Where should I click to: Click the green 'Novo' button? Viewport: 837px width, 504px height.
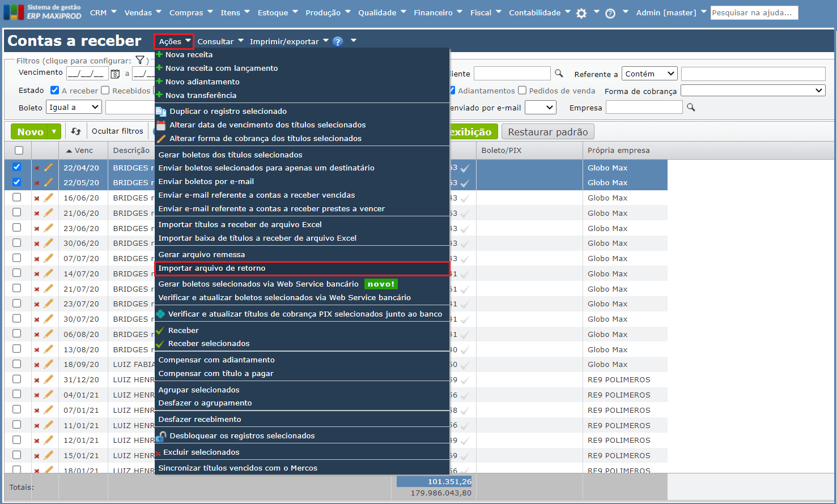click(30, 132)
